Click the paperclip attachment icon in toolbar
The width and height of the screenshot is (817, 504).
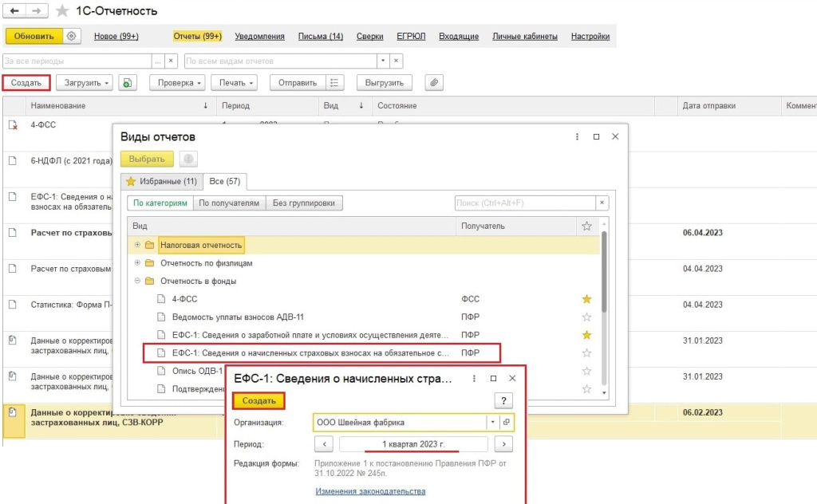pos(433,82)
